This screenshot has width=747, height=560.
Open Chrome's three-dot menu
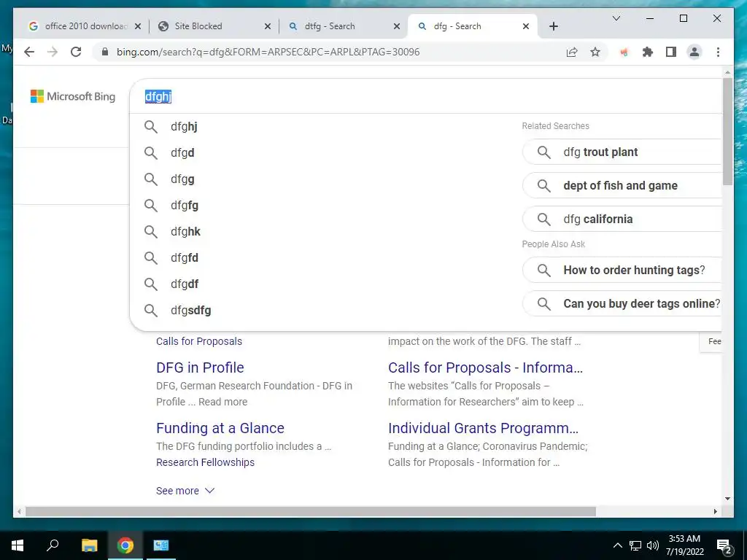point(718,52)
